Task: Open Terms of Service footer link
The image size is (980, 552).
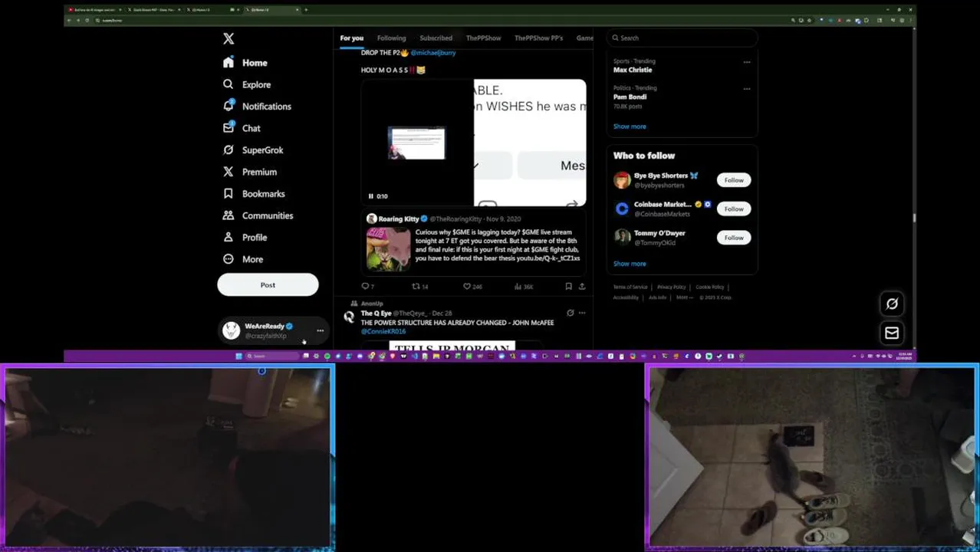Action: click(x=630, y=287)
